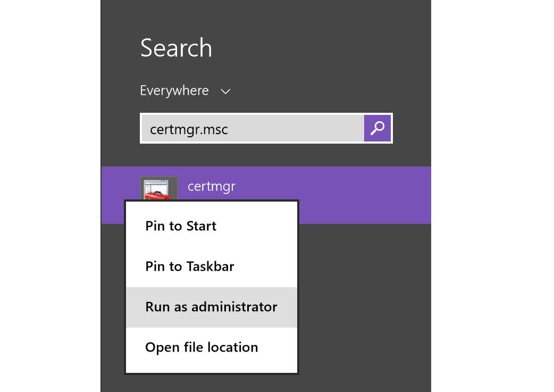Choose Pin to Taskbar
The image size is (554, 392).
pyautogui.click(x=211, y=266)
